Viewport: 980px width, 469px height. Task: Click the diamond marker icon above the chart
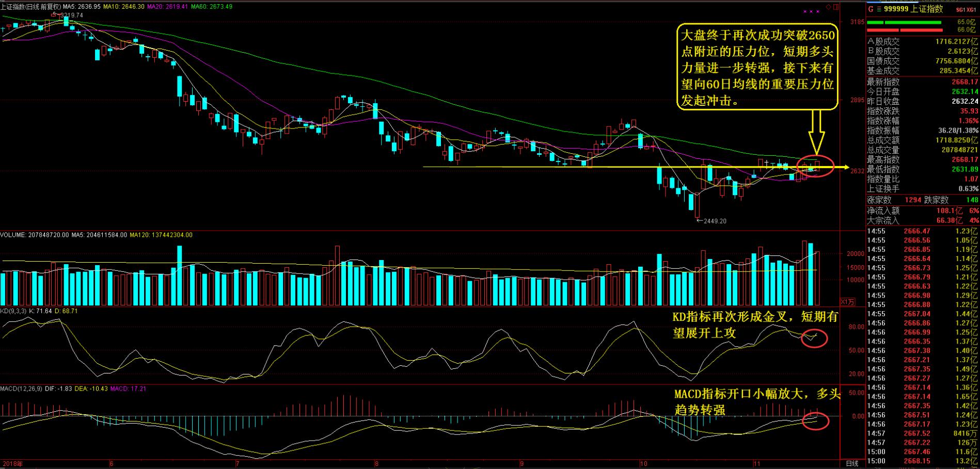coord(829,7)
